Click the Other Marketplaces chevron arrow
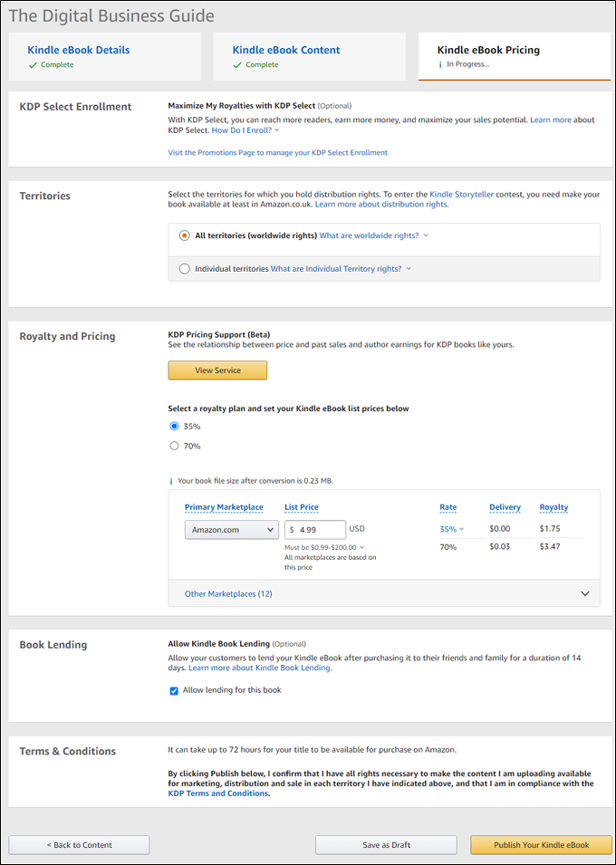The height and width of the screenshot is (865, 616). point(585,593)
